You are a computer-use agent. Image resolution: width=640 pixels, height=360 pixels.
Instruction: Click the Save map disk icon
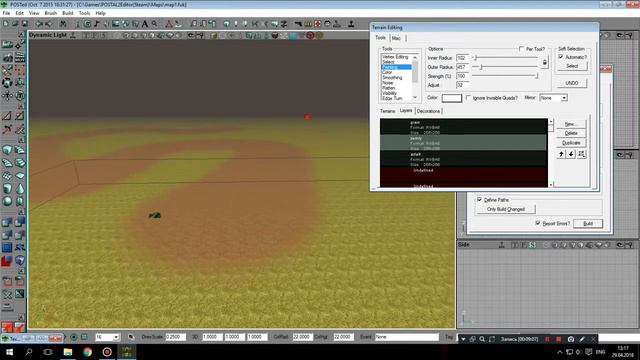coord(24,24)
